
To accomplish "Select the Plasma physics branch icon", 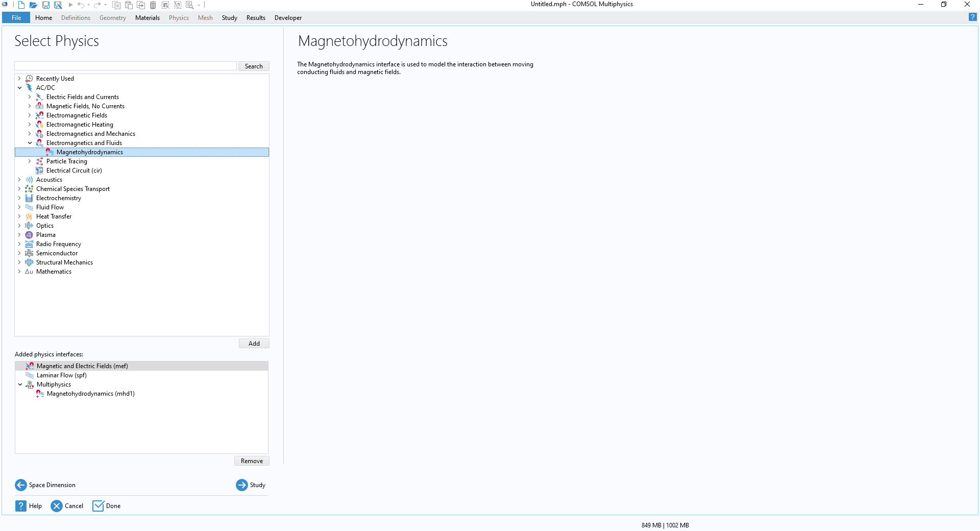I will (29, 234).
